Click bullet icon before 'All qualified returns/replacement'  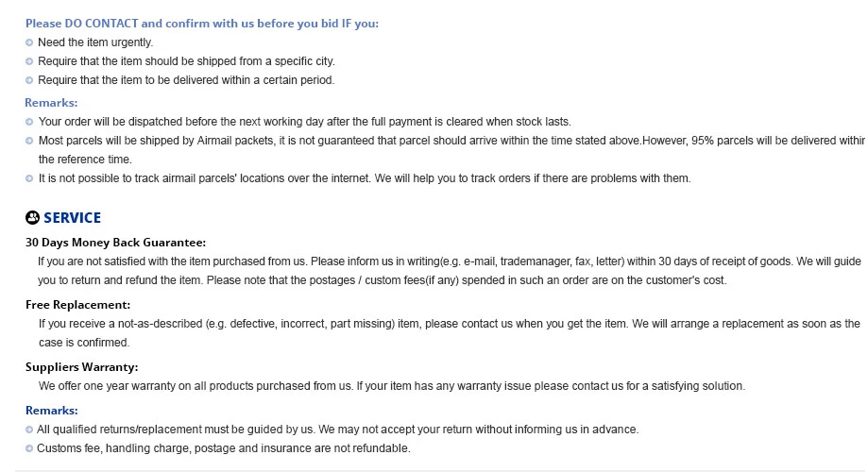(29, 430)
